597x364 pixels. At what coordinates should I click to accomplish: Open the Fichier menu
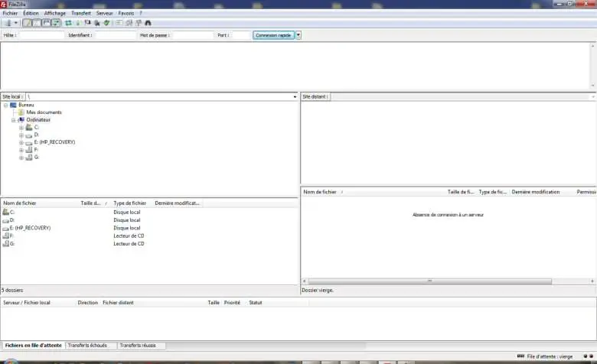10,13
